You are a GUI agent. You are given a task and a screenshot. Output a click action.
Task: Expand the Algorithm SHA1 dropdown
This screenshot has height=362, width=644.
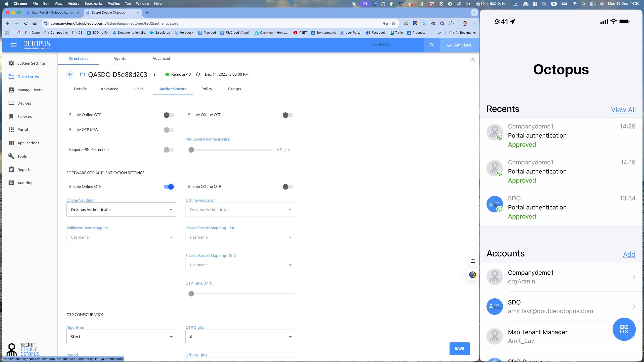point(122,337)
